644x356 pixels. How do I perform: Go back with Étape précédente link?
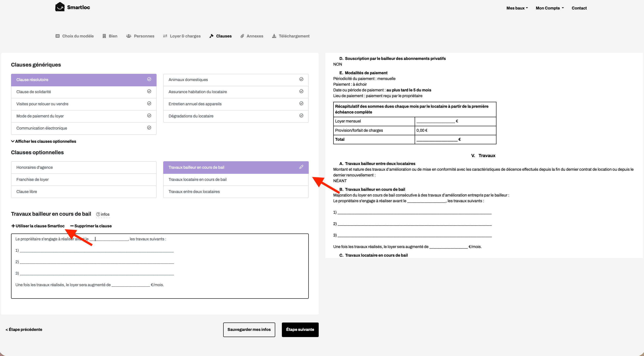coord(24,330)
